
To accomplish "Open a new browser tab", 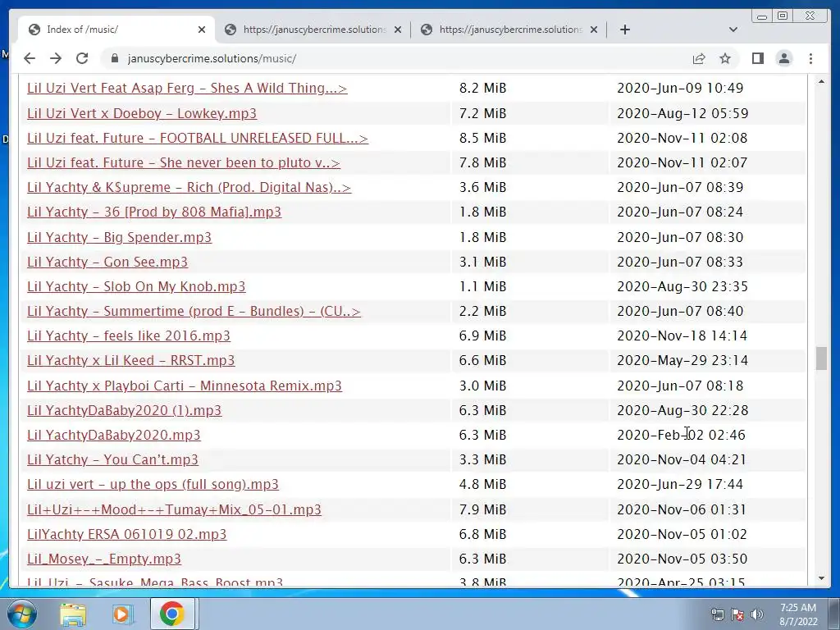I will click(624, 30).
